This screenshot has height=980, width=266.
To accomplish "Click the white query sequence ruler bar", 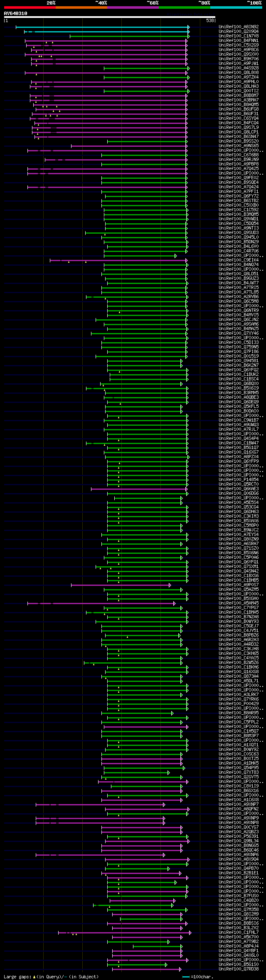I will click(110, 17).
